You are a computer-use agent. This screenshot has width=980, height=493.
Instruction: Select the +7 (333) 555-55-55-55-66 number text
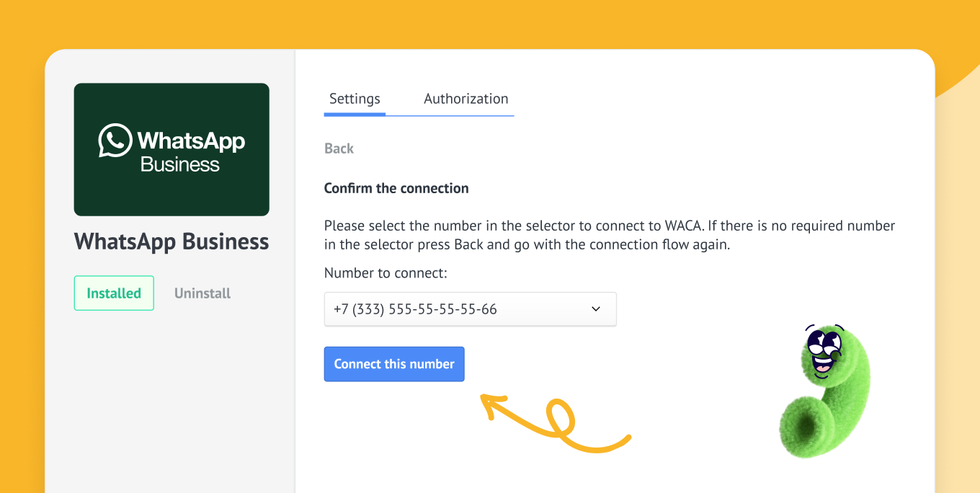(x=415, y=309)
